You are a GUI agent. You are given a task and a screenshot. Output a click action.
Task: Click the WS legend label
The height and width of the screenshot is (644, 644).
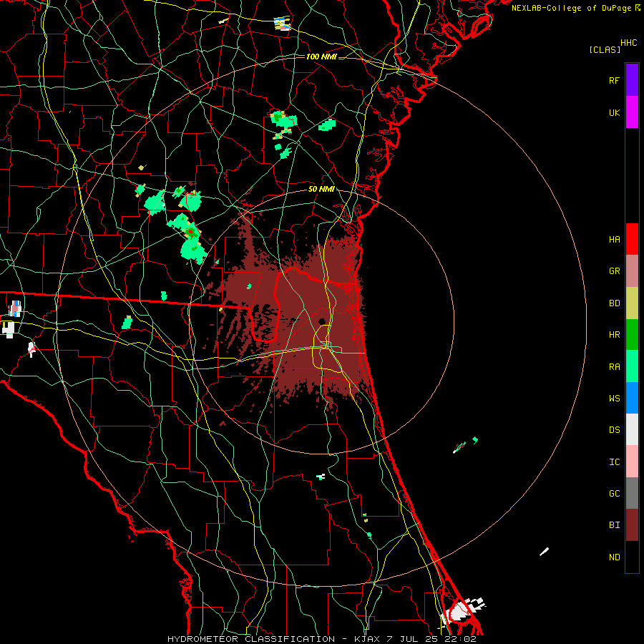pyautogui.click(x=614, y=399)
